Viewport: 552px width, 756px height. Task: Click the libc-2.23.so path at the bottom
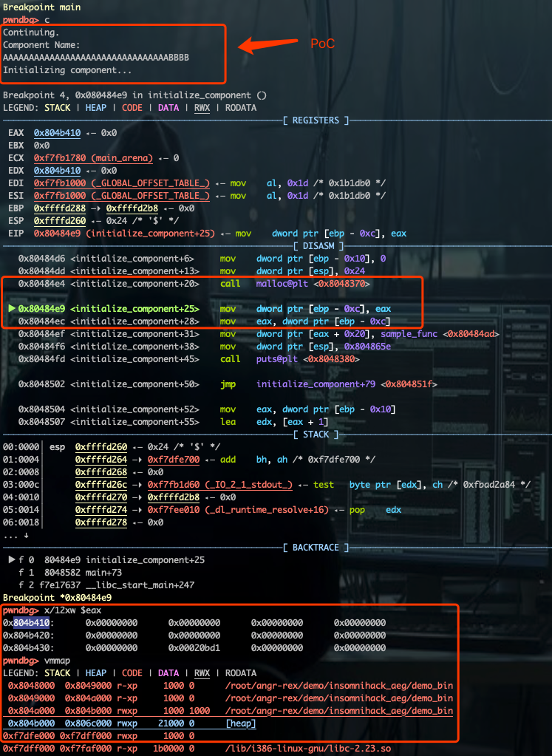click(x=307, y=749)
